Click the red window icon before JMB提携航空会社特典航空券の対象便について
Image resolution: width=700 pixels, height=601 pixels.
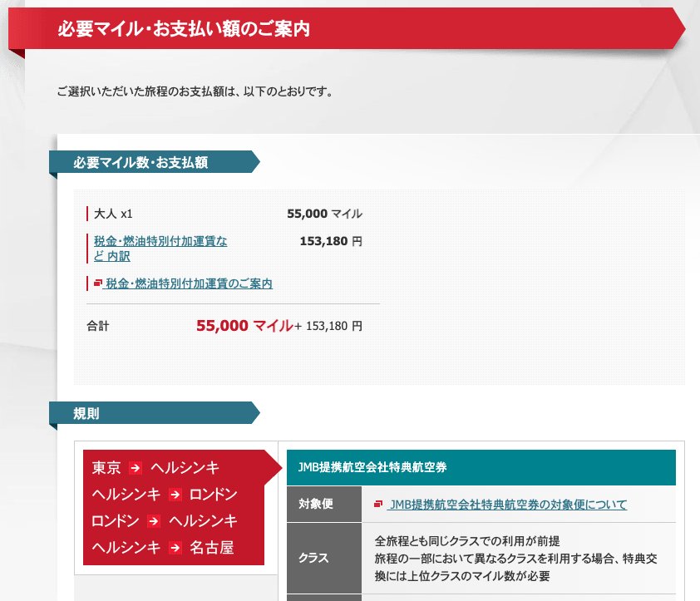pos(378,504)
